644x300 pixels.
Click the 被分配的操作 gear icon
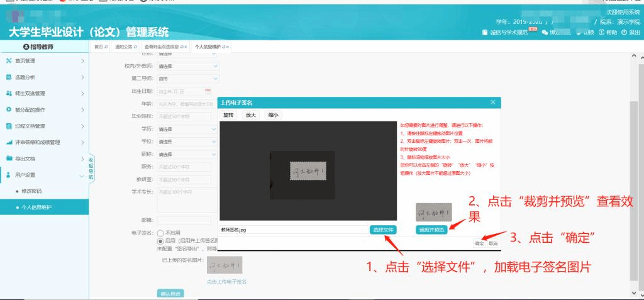click(x=9, y=109)
